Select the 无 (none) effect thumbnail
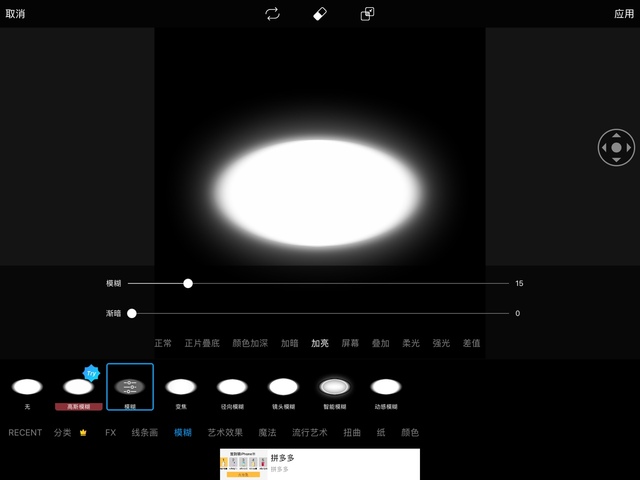Image resolution: width=640 pixels, height=480 pixels. click(27, 387)
